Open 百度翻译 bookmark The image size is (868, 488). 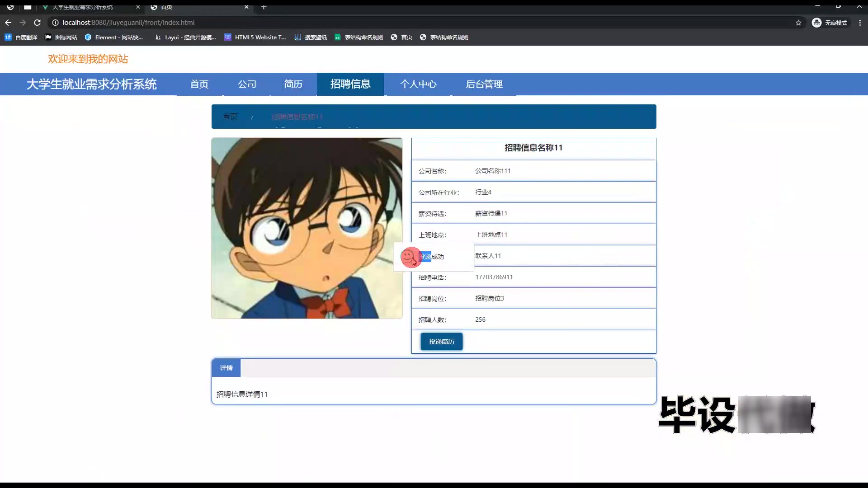coord(21,37)
